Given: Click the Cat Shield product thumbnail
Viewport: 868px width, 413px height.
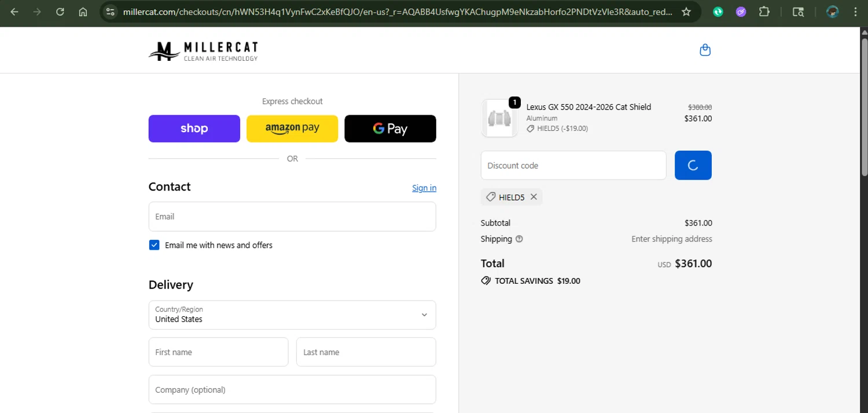Looking at the screenshot, I should tap(499, 118).
